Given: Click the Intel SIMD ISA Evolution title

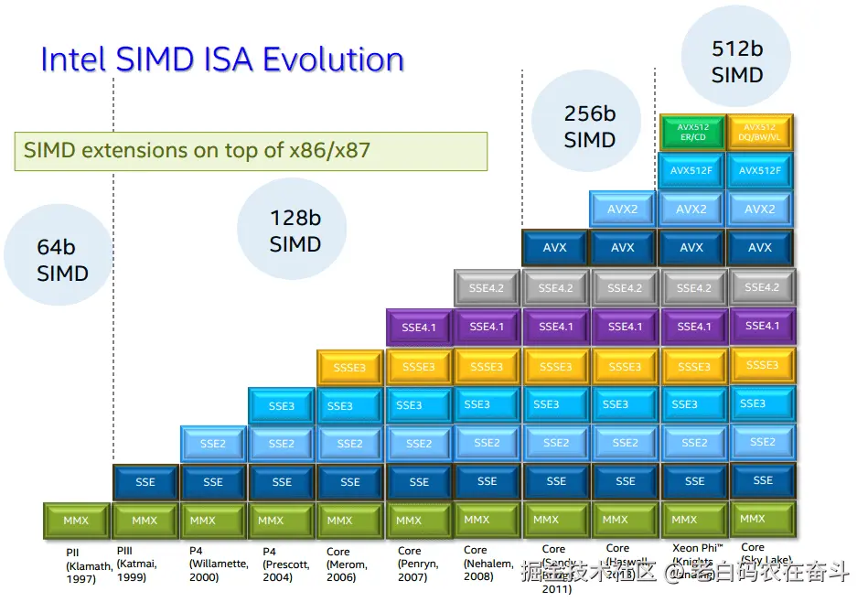Looking at the screenshot, I should point(221,59).
